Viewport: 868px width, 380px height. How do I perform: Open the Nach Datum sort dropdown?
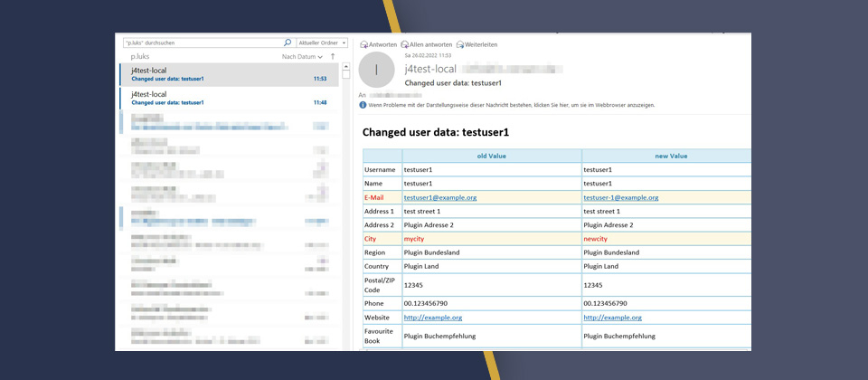point(302,56)
